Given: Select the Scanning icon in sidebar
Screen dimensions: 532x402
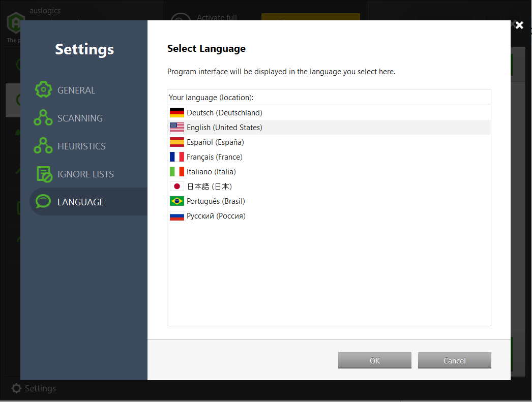Looking at the screenshot, I should pos(43,118).
